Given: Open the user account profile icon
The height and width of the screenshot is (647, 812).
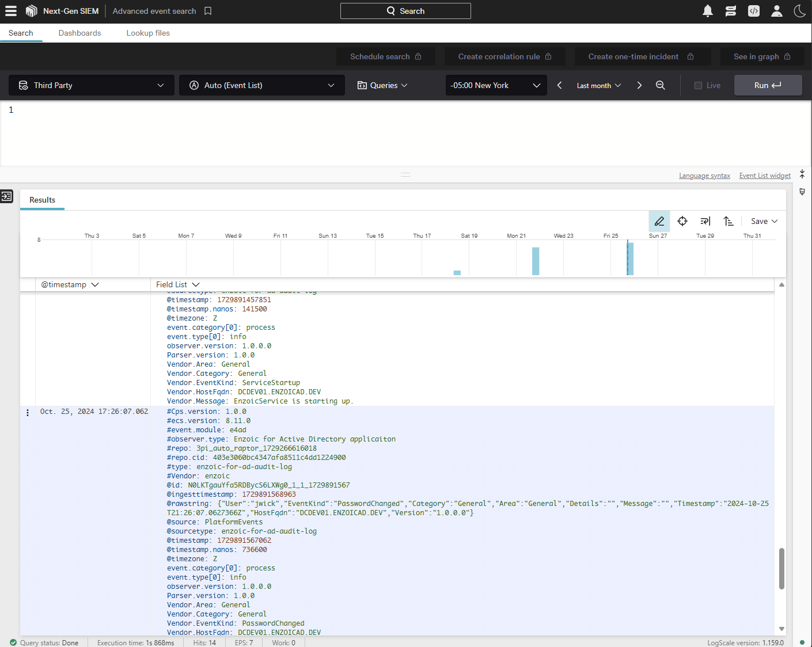Looking at the screenshot, I should [x=777, y=11].
